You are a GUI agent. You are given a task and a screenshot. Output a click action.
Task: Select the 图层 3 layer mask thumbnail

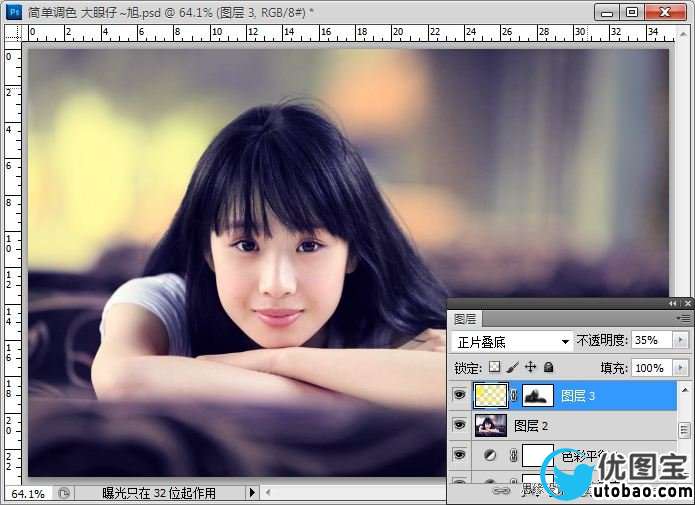tap(538, 395)
